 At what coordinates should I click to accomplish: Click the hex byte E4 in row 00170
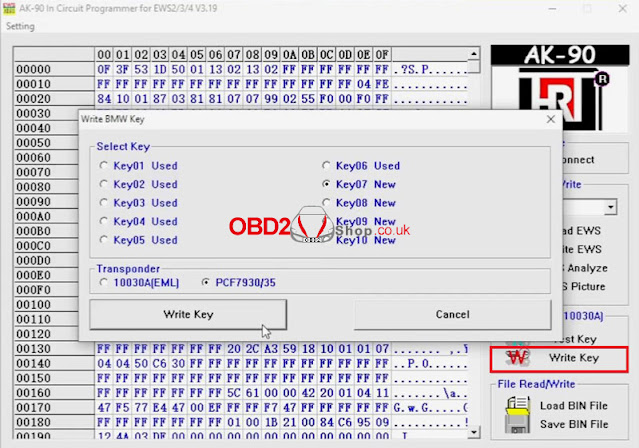pos(159,408)
